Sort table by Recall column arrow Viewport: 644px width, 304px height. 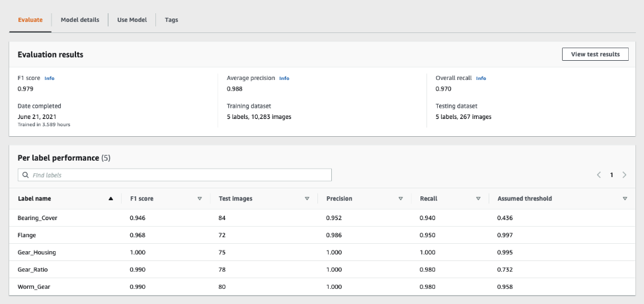point(478,198)
